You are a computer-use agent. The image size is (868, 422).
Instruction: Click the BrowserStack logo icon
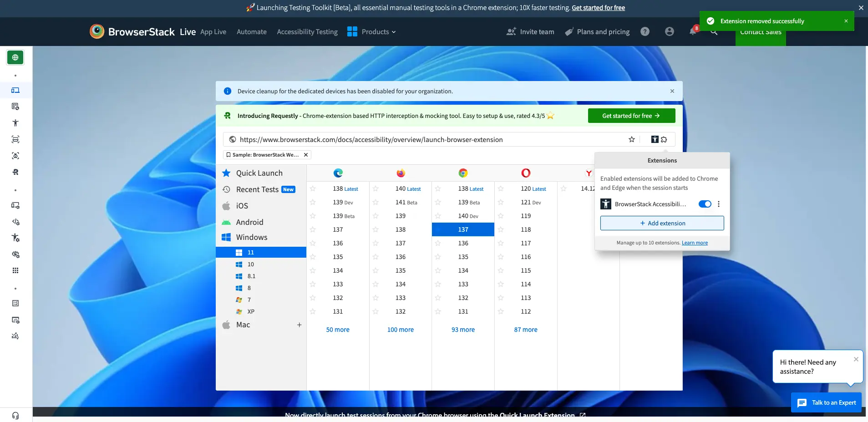tap(96, 31)
